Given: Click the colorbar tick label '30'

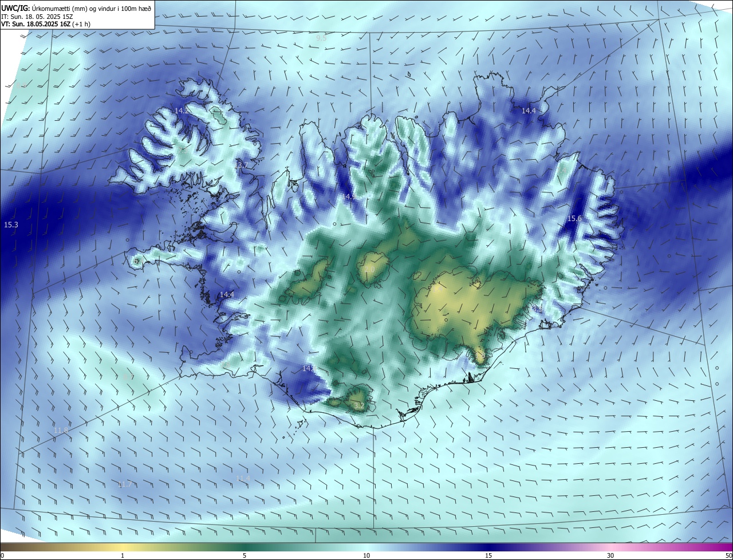Looking at the screenshot, I should click(x=610, y=555).
